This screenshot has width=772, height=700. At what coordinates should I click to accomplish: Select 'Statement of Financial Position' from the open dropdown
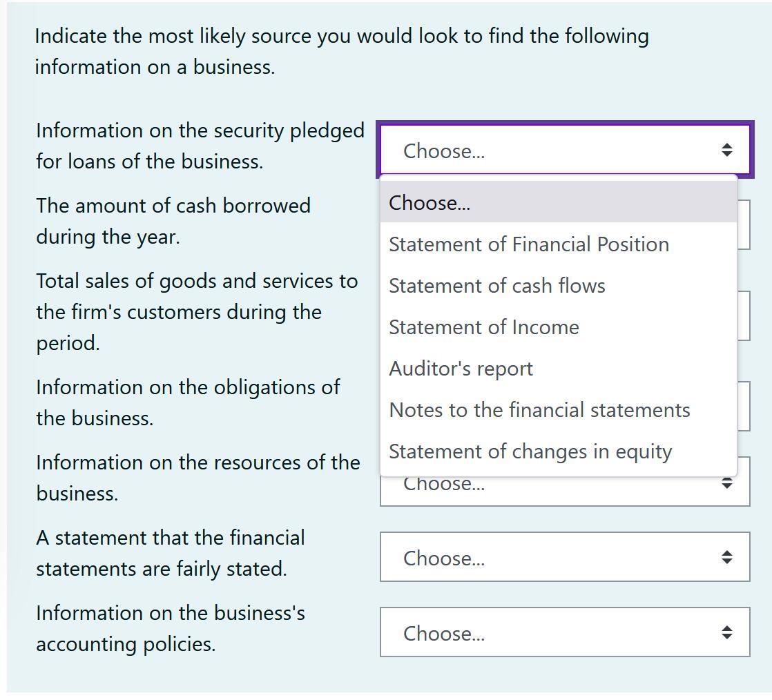coord(528,244)
